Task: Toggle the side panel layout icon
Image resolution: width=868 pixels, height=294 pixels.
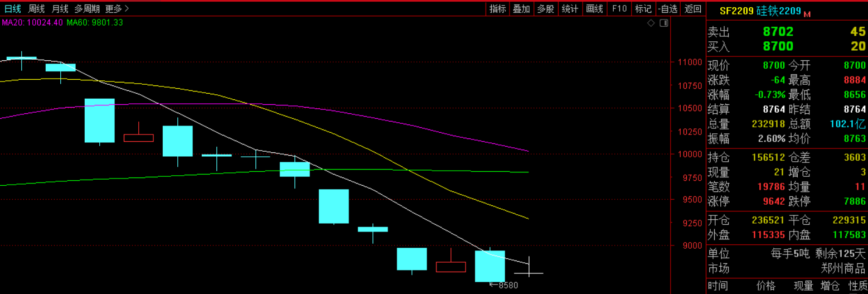Action: (663, 23)
